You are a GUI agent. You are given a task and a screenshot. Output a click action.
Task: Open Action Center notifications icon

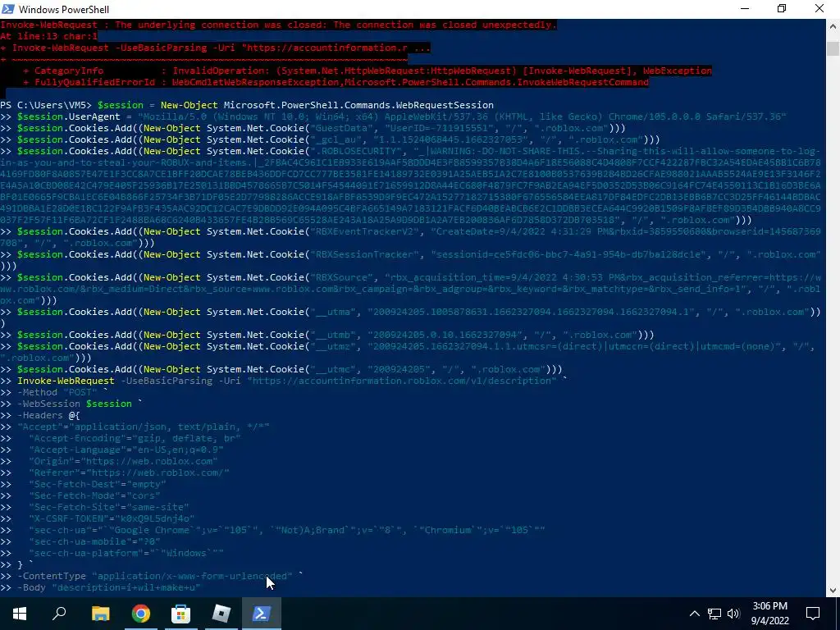(x=813, y=614)
